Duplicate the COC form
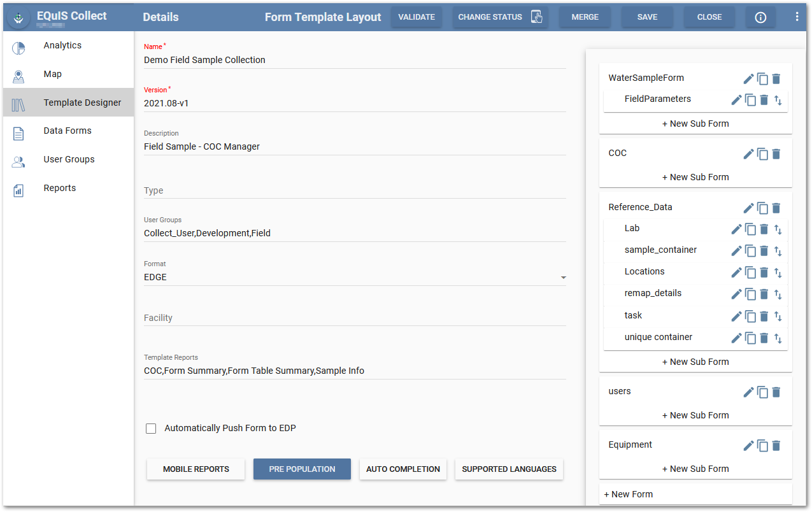 (763, 153)
